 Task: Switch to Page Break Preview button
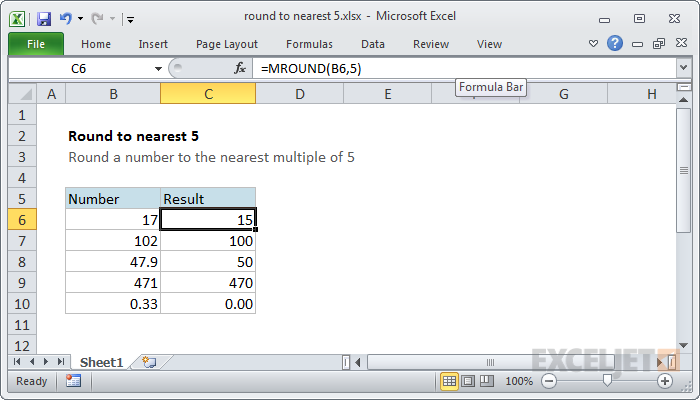(487, 381)
